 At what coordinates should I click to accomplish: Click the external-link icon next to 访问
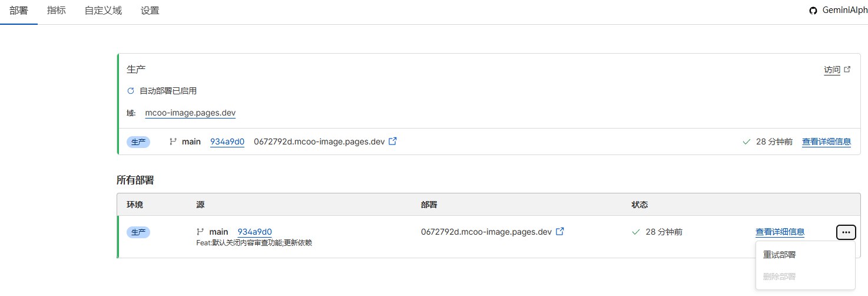[847, 70]
